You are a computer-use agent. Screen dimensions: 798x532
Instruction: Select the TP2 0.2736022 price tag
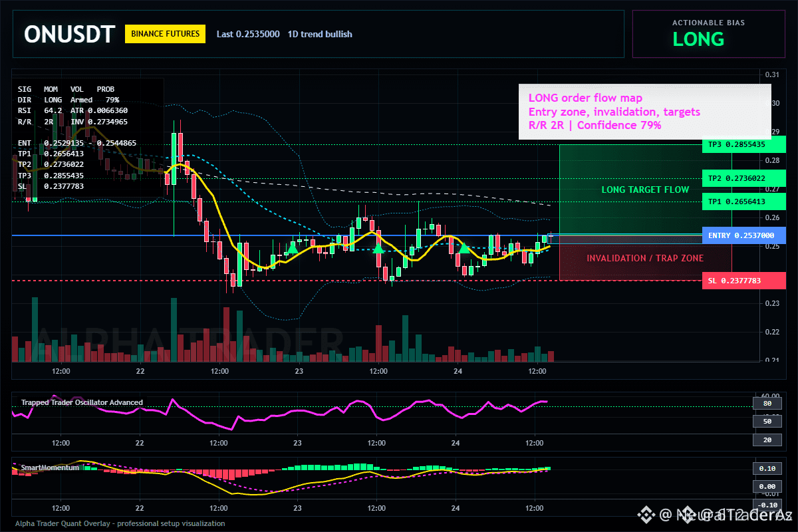pyautogui.click(x=744, y=178)
